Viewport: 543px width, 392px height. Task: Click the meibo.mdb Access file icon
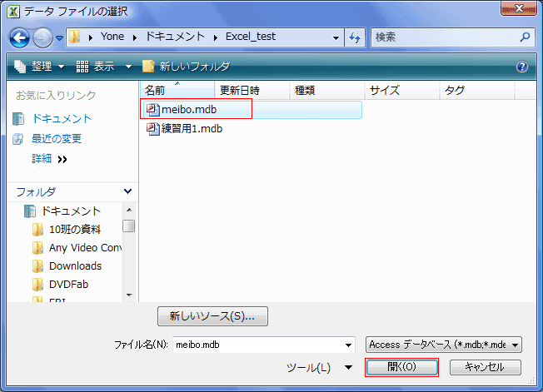(152, 110)
